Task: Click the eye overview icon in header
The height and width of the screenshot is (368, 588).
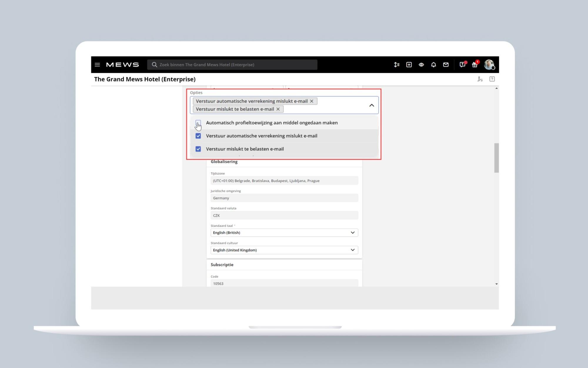Action: tap(421, 65)
